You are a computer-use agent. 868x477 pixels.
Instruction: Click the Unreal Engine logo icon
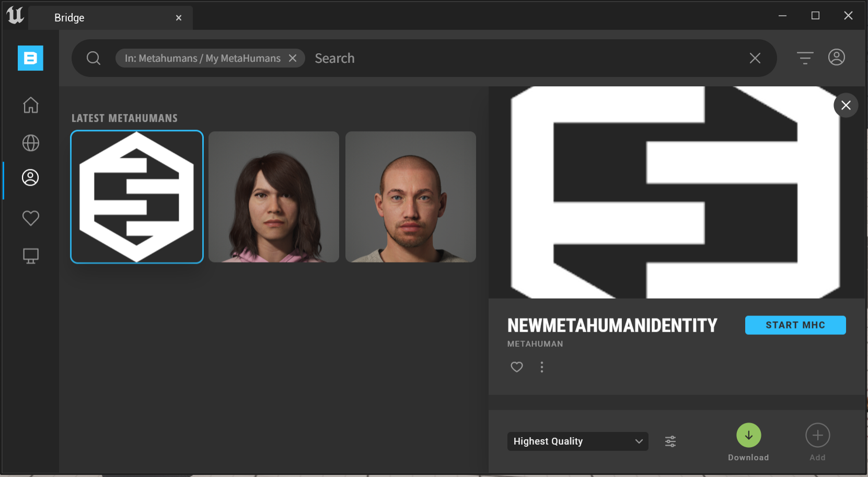pyautogui.click(x=15, y=16)
